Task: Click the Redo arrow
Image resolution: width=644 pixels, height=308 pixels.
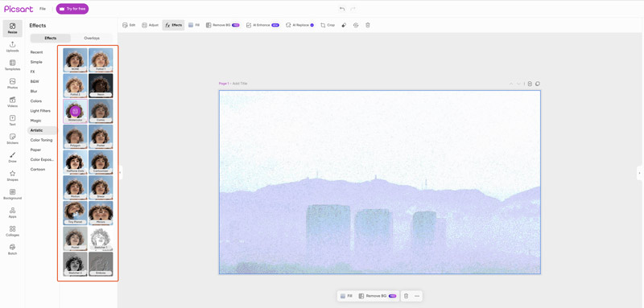Action: [x=353, y=9]
